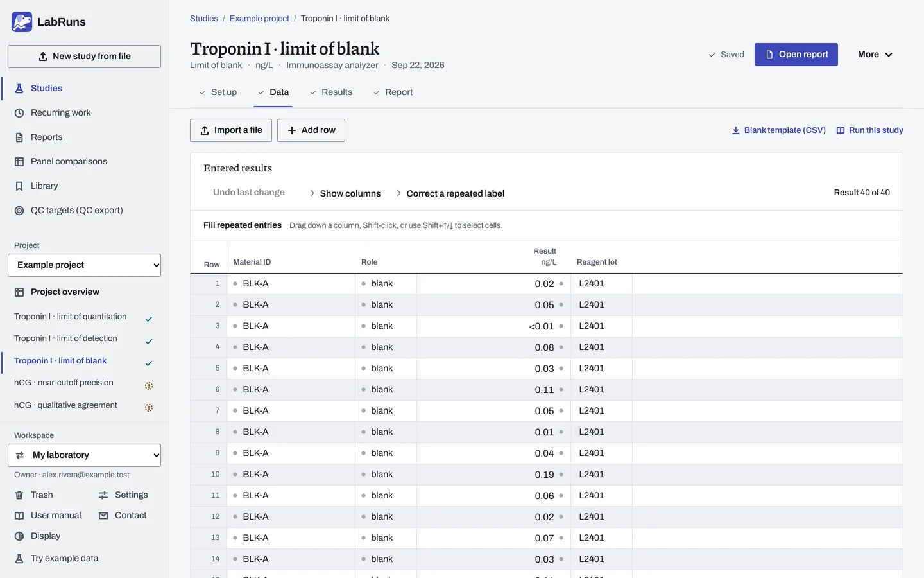Open User manual book icon
Screen dimensions: 924x578
(x=19, y=516)
